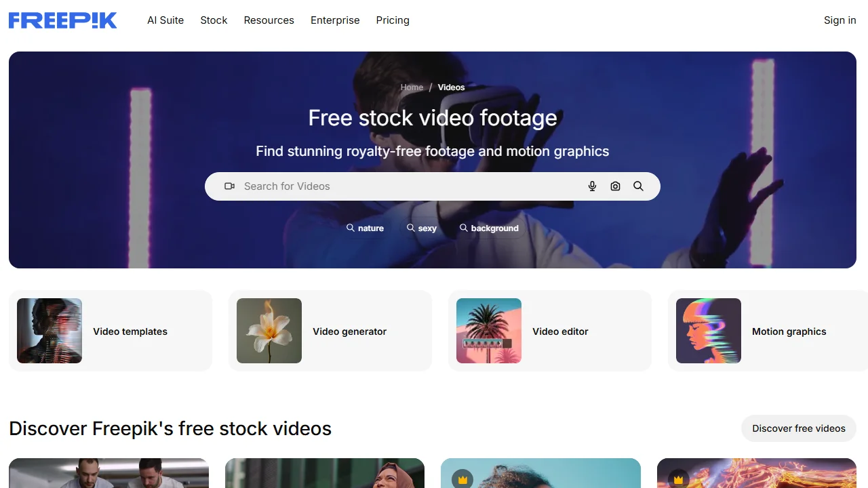Click the Home breadcrumb link
This screenshot has height=488, width=868.
click(x=412, y=87)
